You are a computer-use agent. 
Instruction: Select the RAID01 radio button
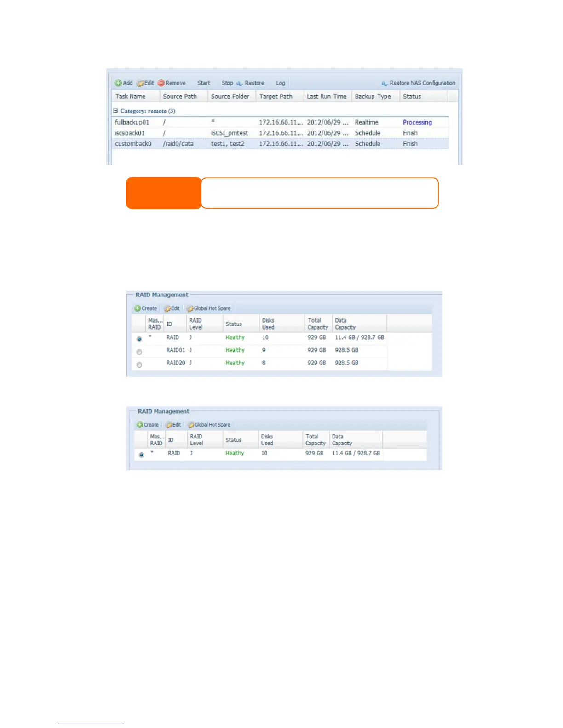[x=139, y=352]
